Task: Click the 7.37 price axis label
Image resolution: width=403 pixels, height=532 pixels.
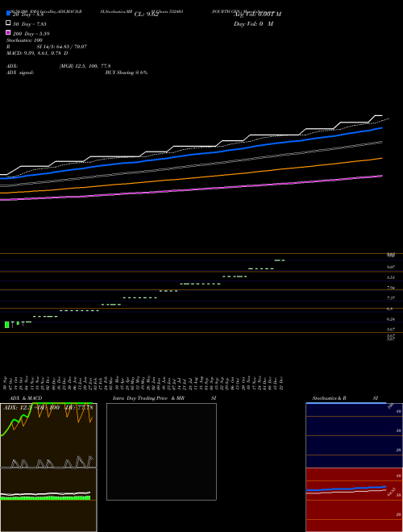Action: (390, 298)
